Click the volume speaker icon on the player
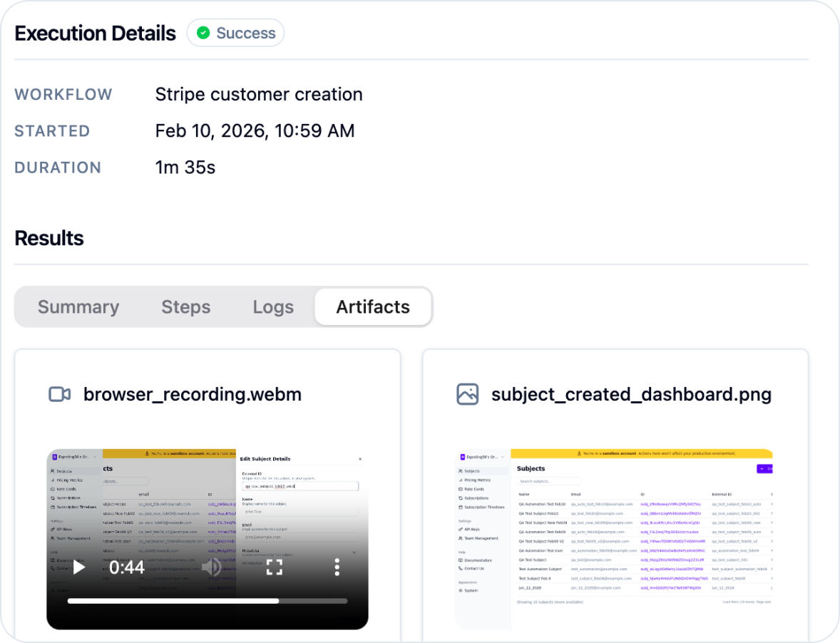 click(x=212, y=567)
